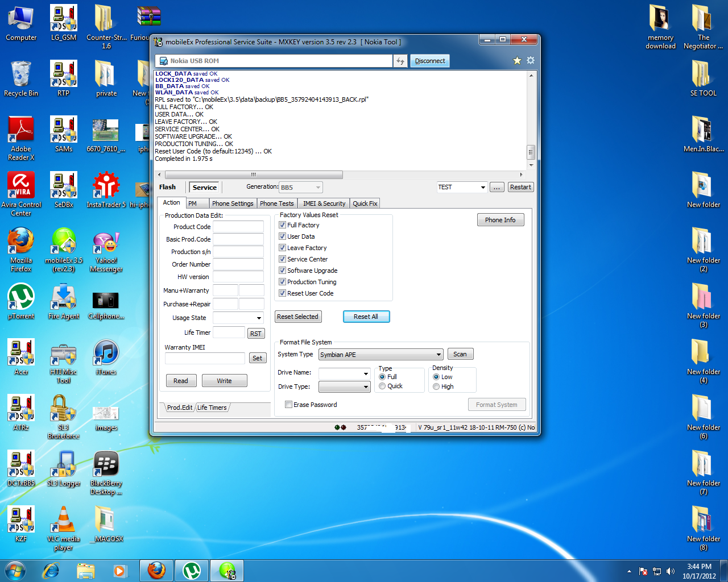Viewport: 728px width, 582px height.
Task: Select the SeDBx desktop icon
Action: tap(64, 190)
